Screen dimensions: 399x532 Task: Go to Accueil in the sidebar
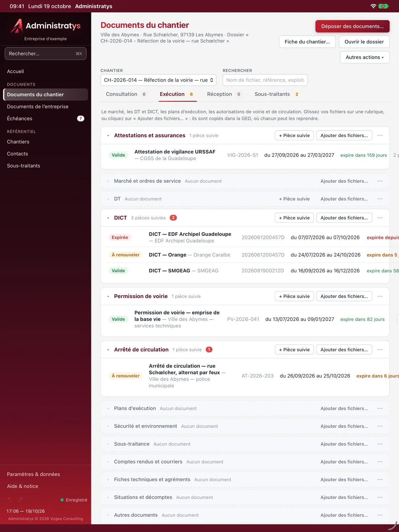(x=46, y=71)
